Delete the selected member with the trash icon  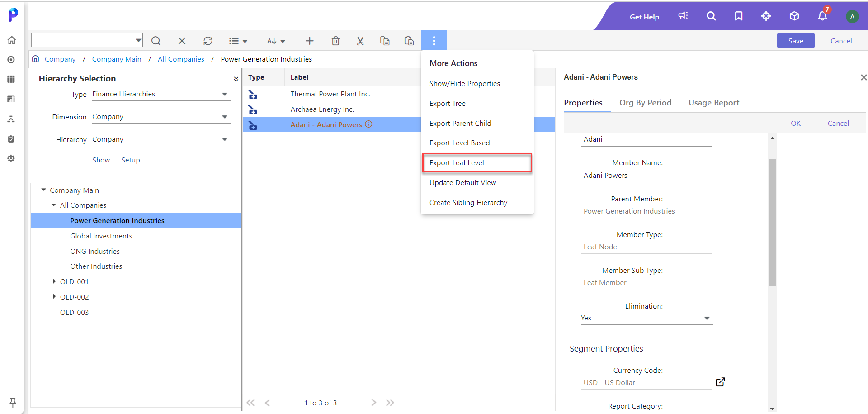pos(335,41)
